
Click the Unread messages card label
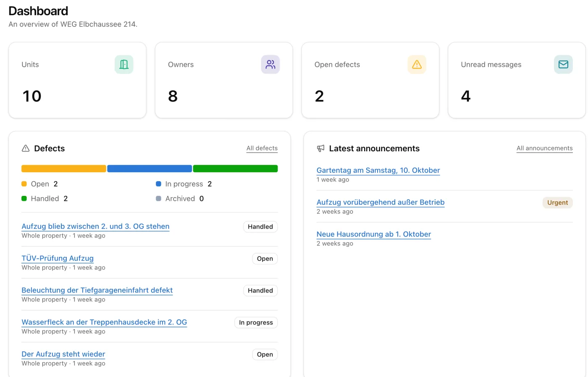pos(491,64)
